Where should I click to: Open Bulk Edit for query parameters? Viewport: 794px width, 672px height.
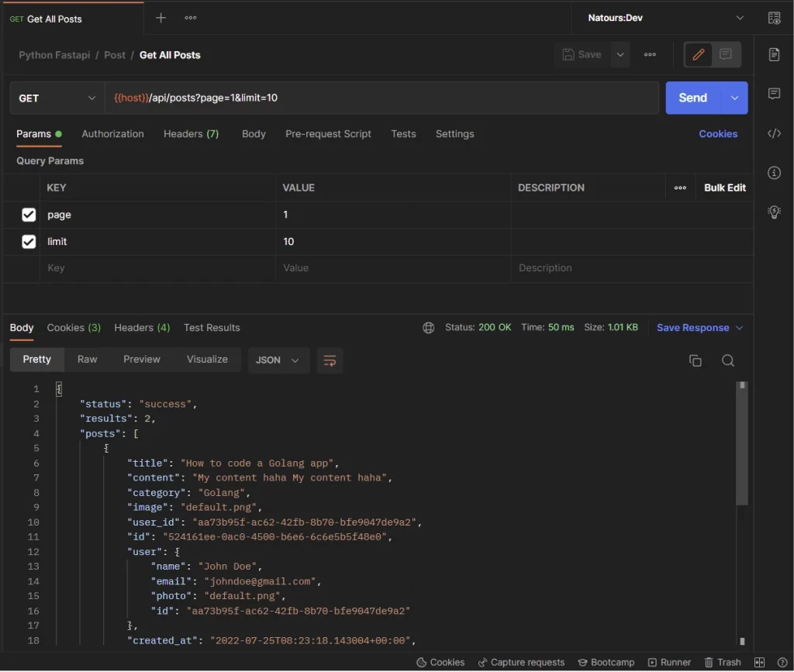[724, 188]
